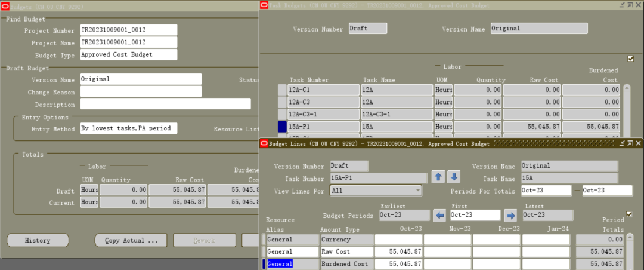Toggle the checkbox above Period Totals
644x270 pixels.
(629, 214)
